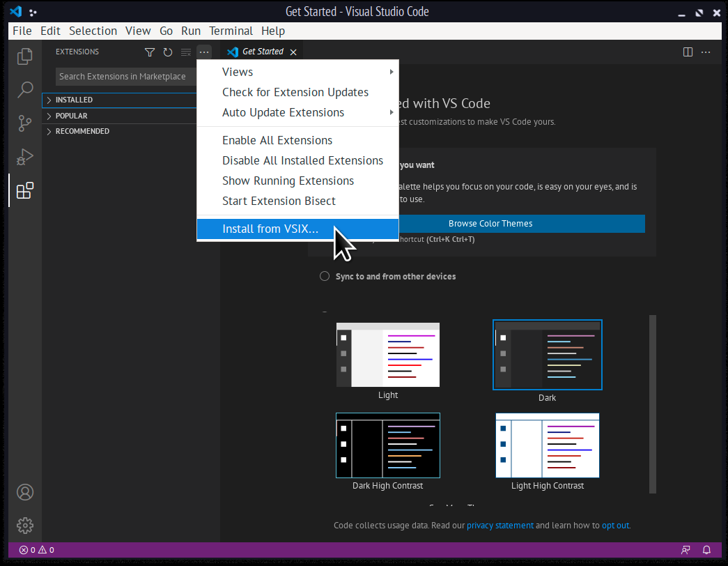Select the Sync to and from other devices radio
This screenshot has height=566, width=728.
(x=325, y=276)
